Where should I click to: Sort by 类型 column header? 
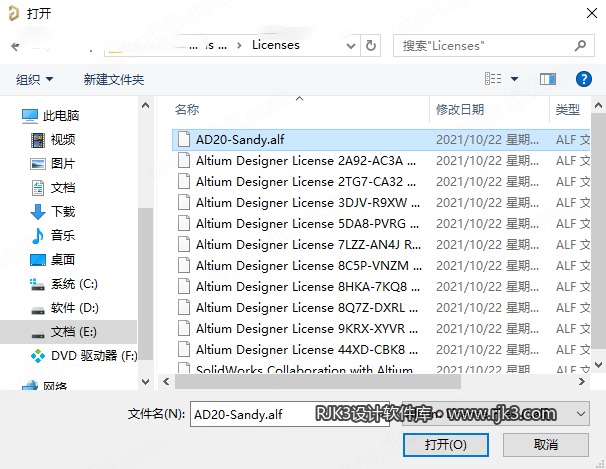[x=568, y=110]
